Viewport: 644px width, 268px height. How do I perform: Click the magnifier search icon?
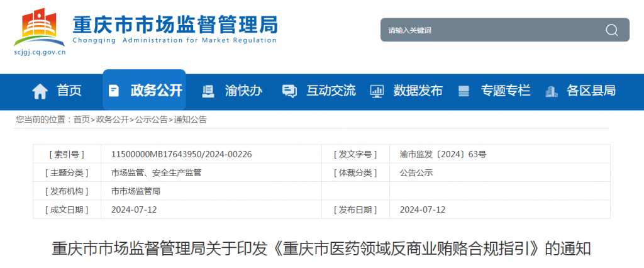(x=611, y=30)
